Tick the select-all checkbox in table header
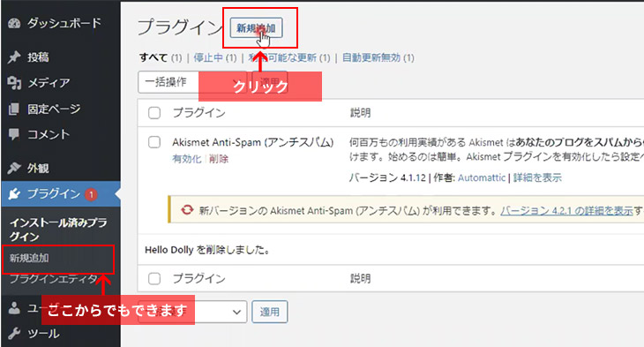 tap(154, 113)
